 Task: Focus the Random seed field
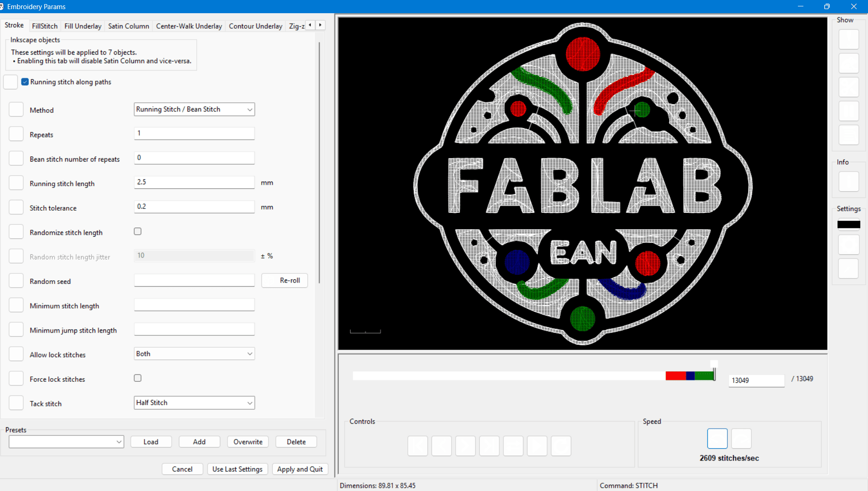pos(194,280)
